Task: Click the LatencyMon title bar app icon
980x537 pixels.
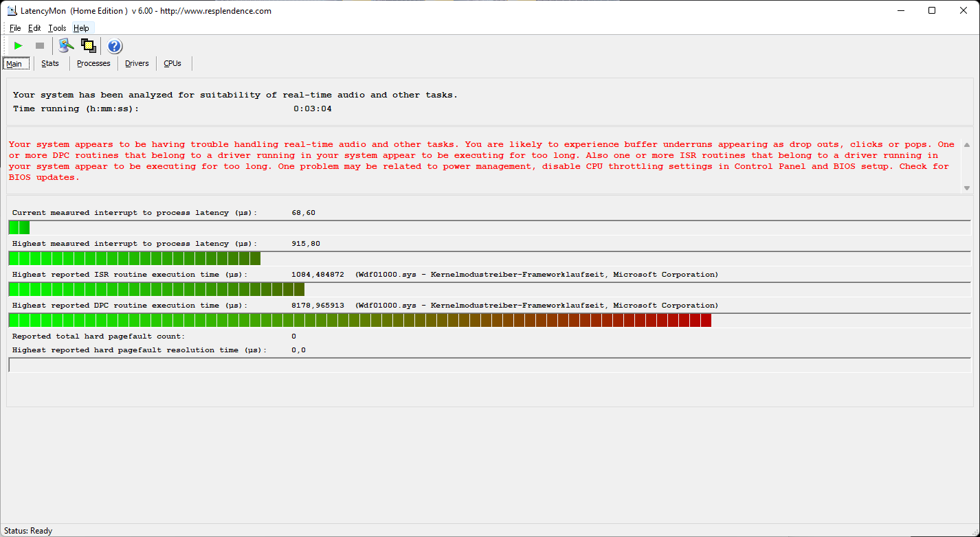Action: pos(12,11)
